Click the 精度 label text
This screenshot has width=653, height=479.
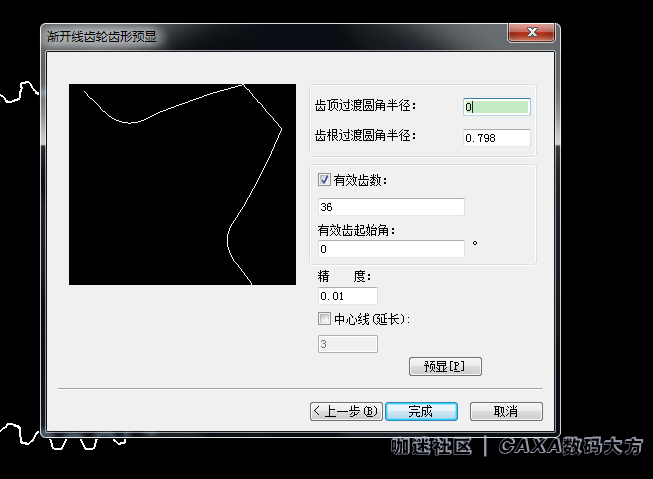(x=345, y=276)
